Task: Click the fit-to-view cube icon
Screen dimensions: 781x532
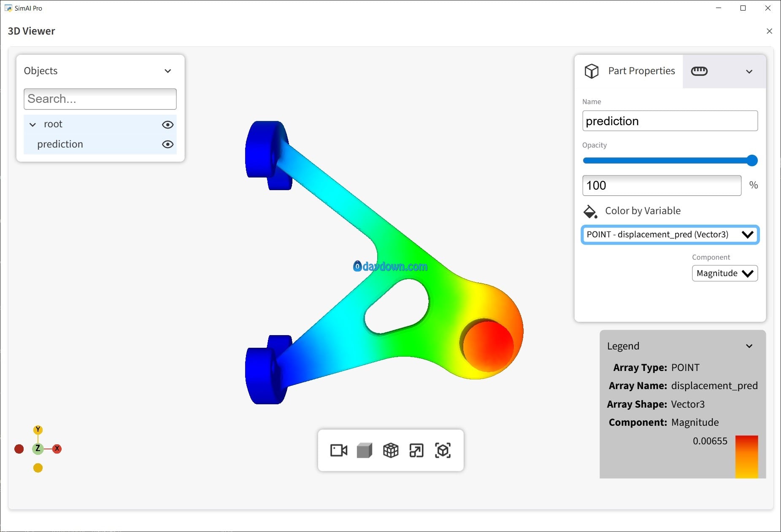Action: (x=443, y=450)
